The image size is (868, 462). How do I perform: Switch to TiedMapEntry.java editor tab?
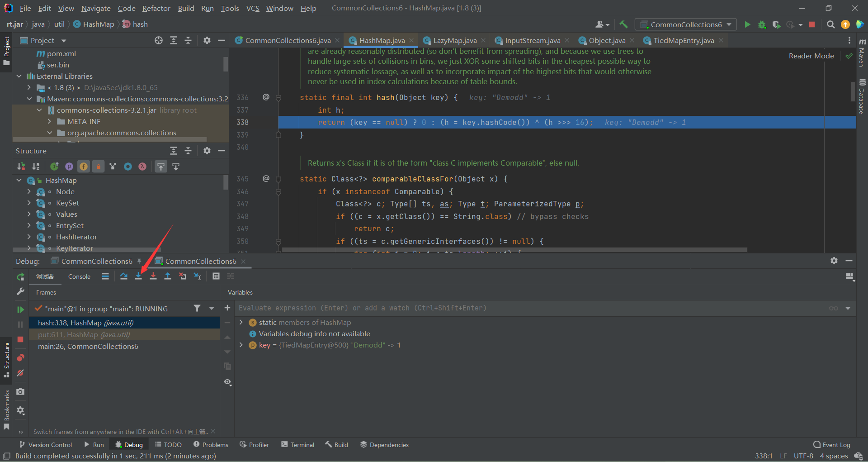coord(683,40)
